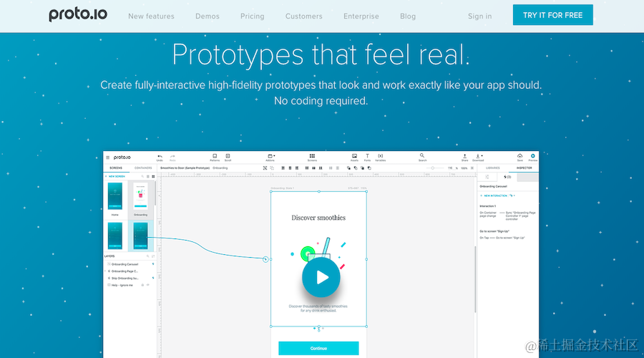Click the align right icon in the alignment bar
The image size is (644, 358).
click(297, 168)
